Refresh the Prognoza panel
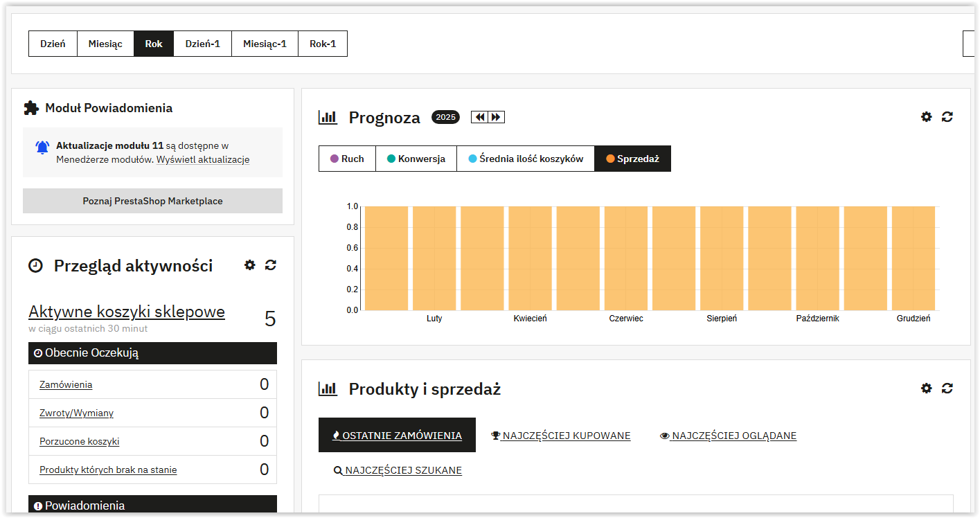The width and height of the screenshot is (980, 518). coord(947,117)
